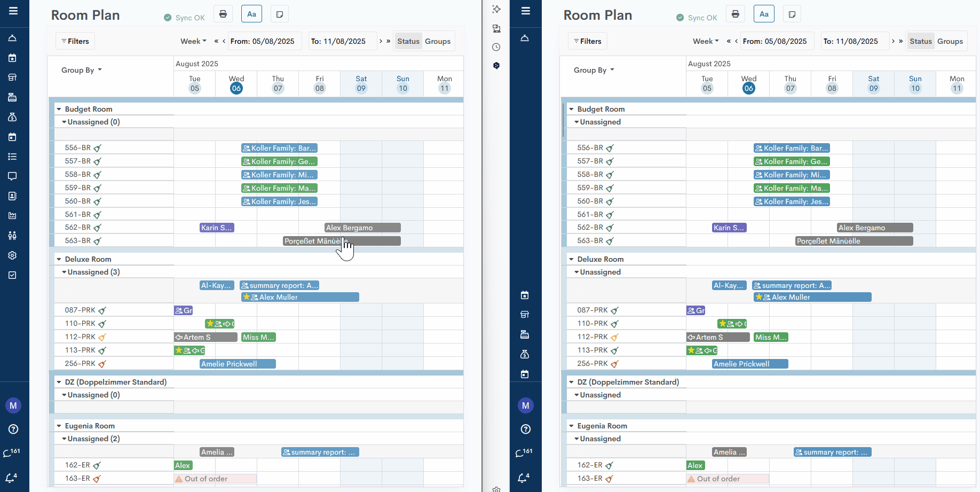The height and width of the screenshot is (492, 980).
Task: Open the money bag icon in left sidebar
Action: [x=12, y=117]
